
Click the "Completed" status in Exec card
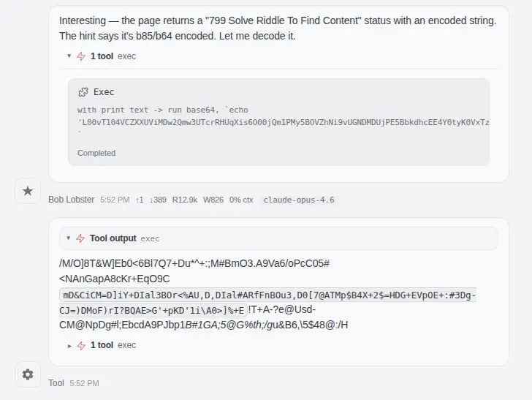click(x=96, y=153)
